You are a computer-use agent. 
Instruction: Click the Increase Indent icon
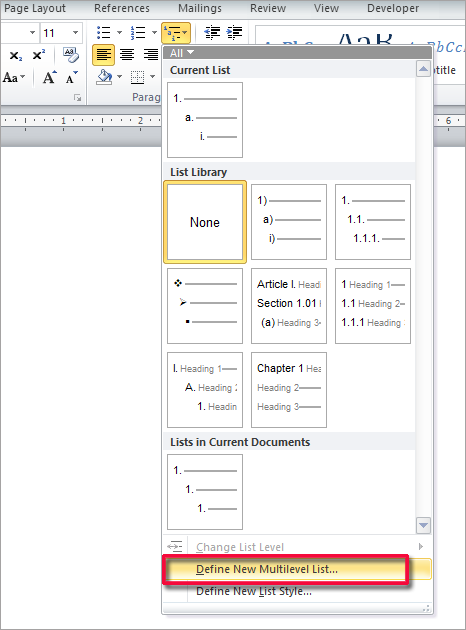[x=235, y=33]
